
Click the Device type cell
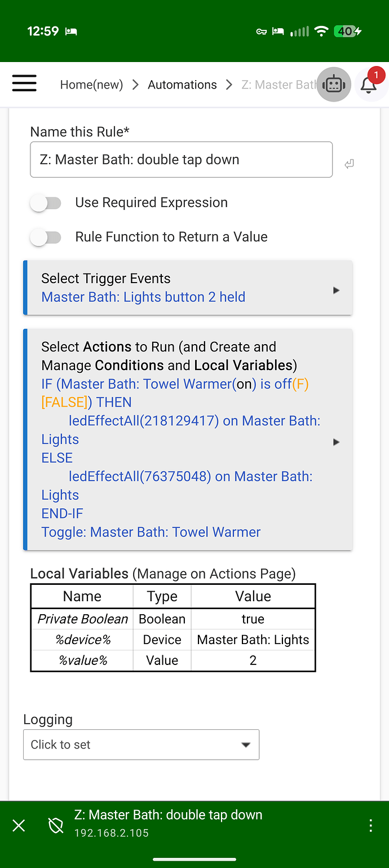(162, 640)
